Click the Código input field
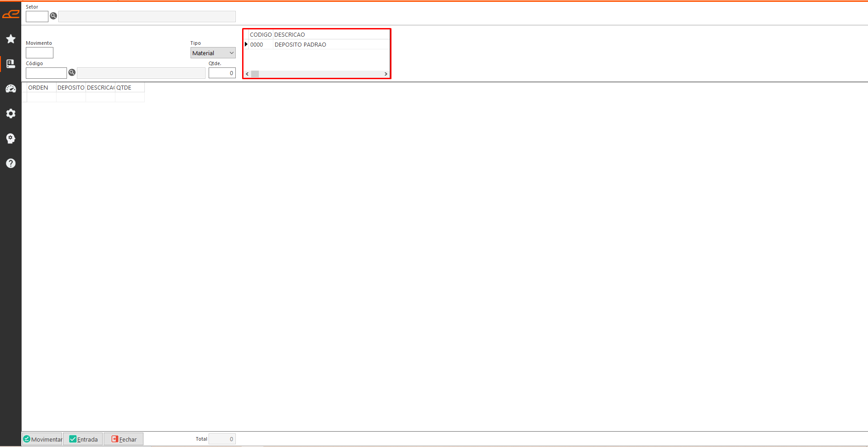 click(x=46, y=73)
